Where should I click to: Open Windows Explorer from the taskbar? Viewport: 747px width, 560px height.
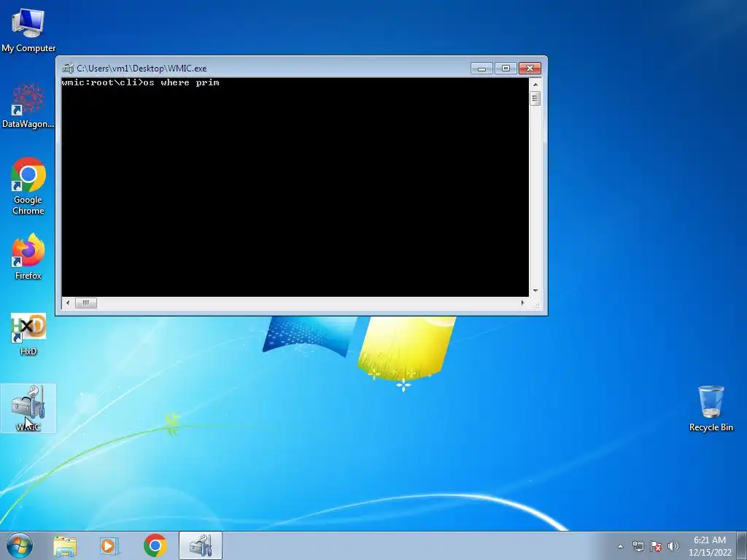point(65,546)
